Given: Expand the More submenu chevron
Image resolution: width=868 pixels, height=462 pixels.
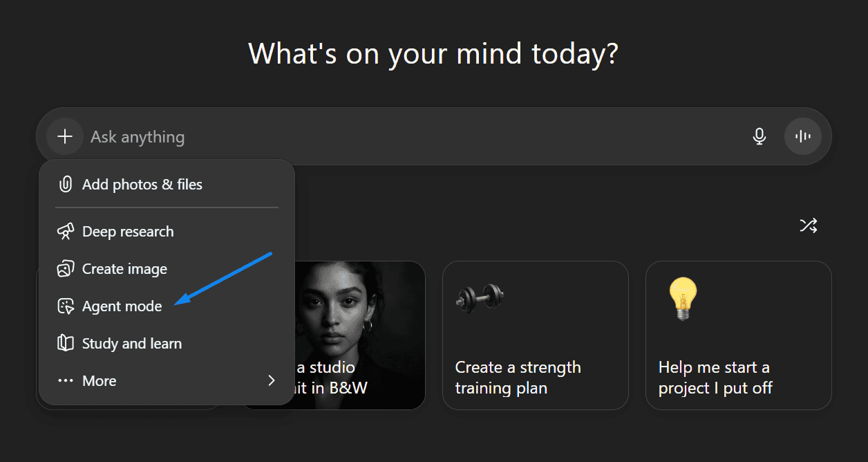Looking at the screenshot, I should [271, 381].
